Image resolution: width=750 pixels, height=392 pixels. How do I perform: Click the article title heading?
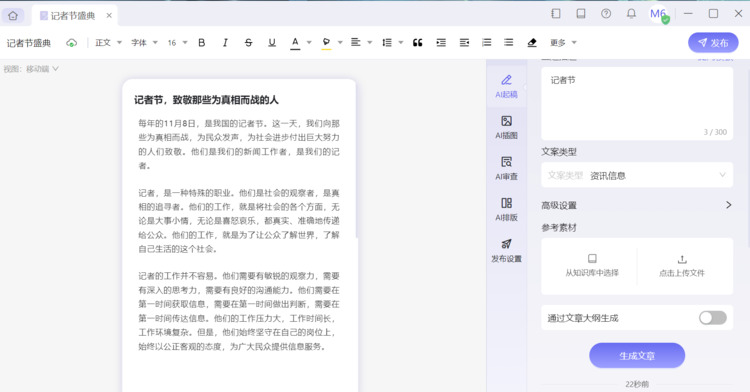pos(206,100)
